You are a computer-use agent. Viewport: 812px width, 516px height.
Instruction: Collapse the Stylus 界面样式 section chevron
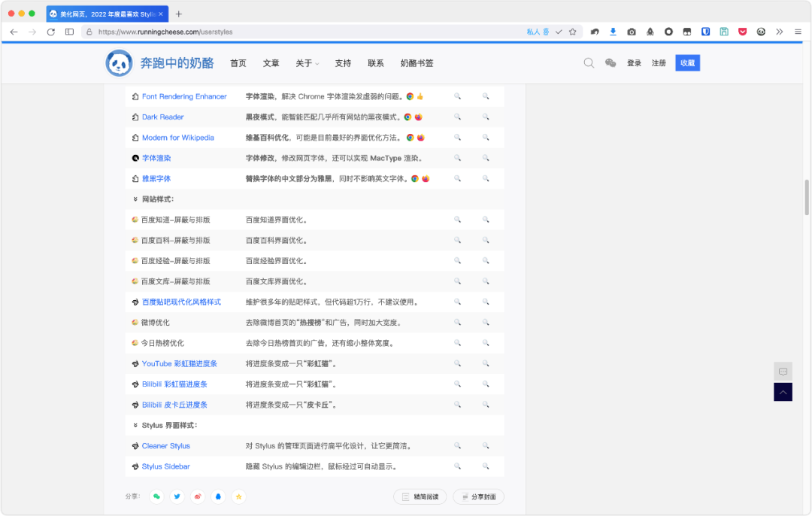coord(135,425)
